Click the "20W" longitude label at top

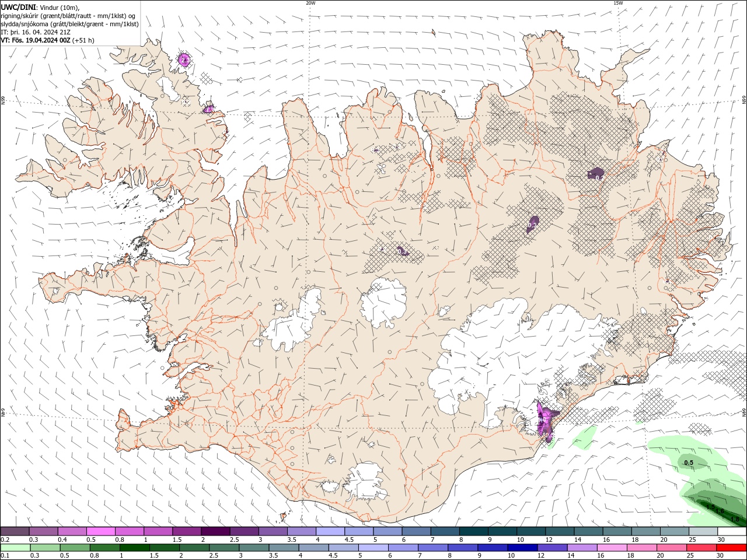pos(310,3)
